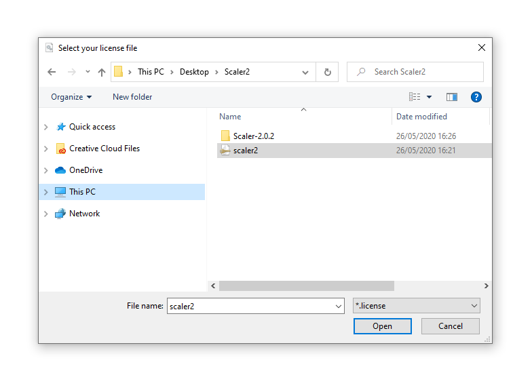Select This PC in address breadcrumb
Viewport: 532px width, 392px height.
(151, 72)
